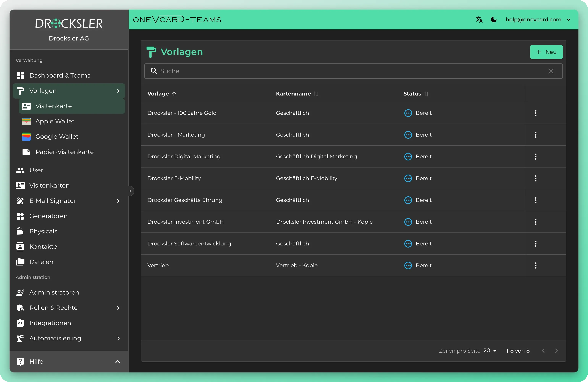Open actions menu for Drocksler E-Mobility
The image size is (588, 382).
coord(535,178)
